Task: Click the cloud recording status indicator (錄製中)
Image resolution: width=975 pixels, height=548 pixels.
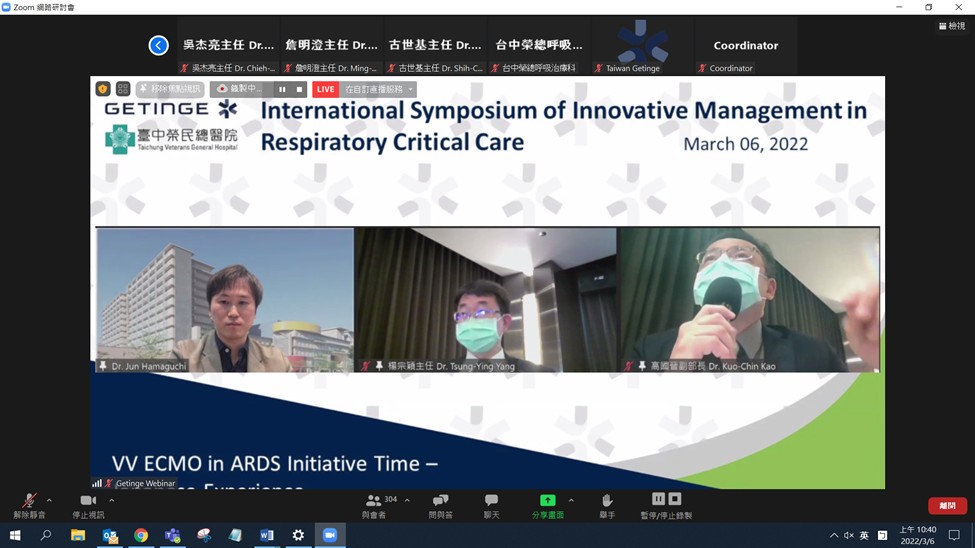Action: (x=241, y=89)
